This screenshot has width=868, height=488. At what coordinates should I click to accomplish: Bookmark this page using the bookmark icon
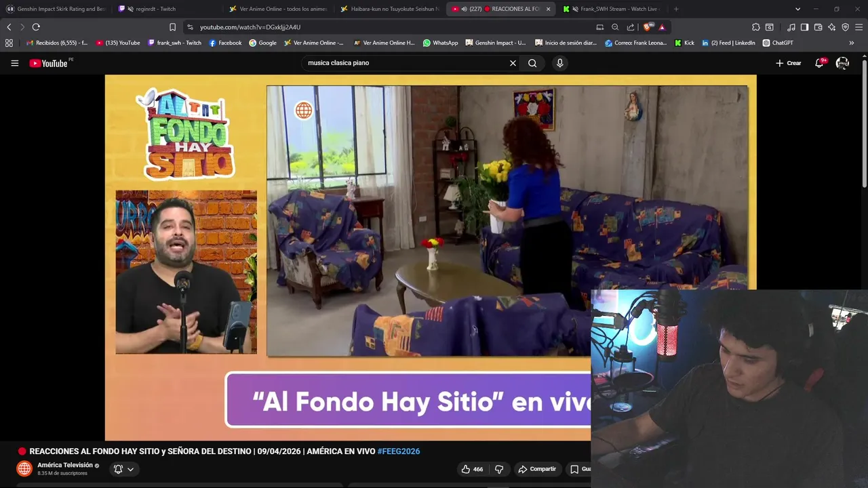[x=172, y=27]
